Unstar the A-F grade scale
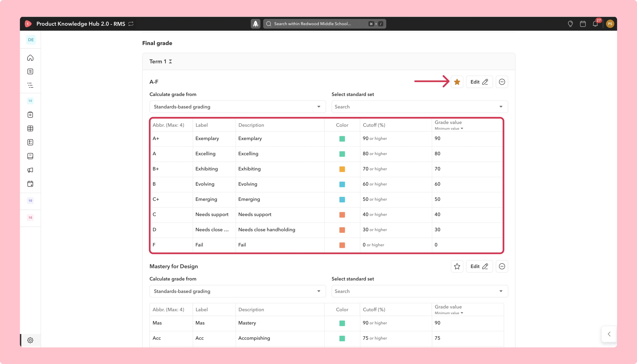 (x=457, y=82)
